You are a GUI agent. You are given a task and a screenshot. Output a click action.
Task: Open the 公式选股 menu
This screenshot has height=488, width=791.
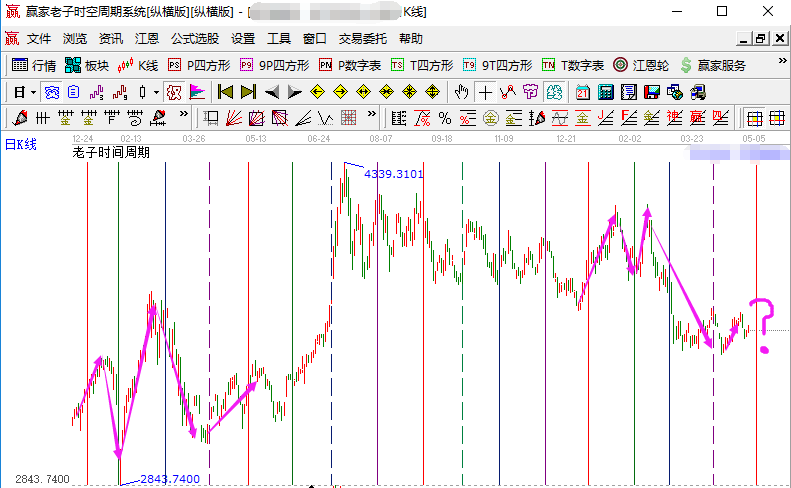pyautogui.click(x=195, y=39)
